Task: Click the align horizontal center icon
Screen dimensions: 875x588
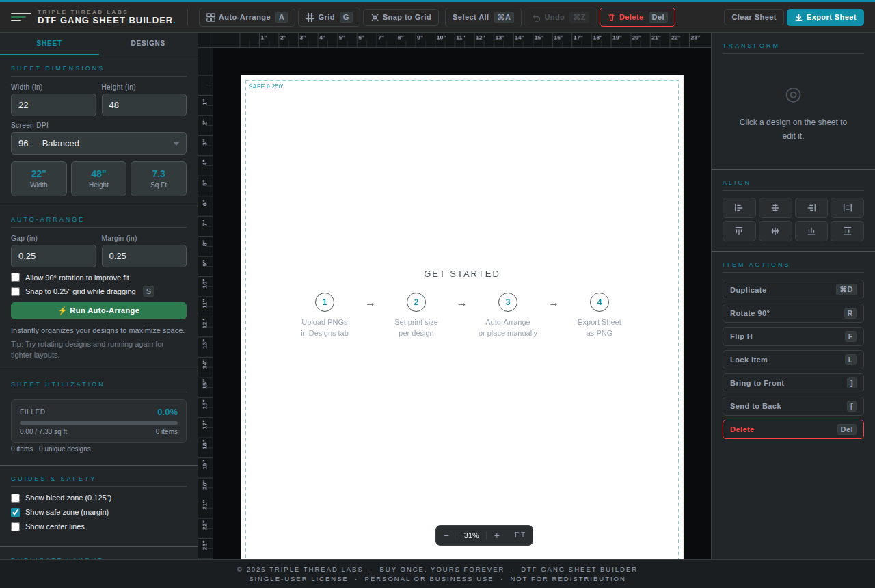Action: pos(775,208)
